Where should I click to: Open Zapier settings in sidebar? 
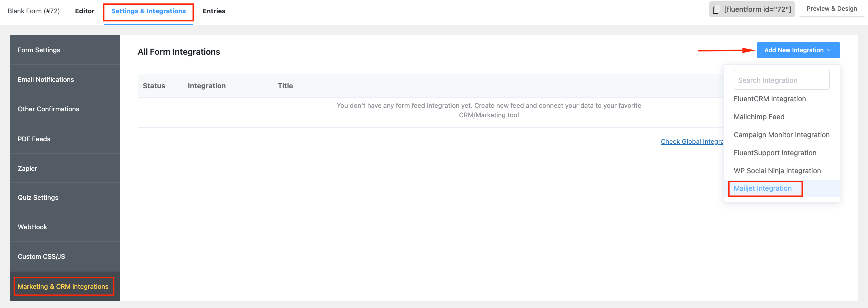coord(27,169)
